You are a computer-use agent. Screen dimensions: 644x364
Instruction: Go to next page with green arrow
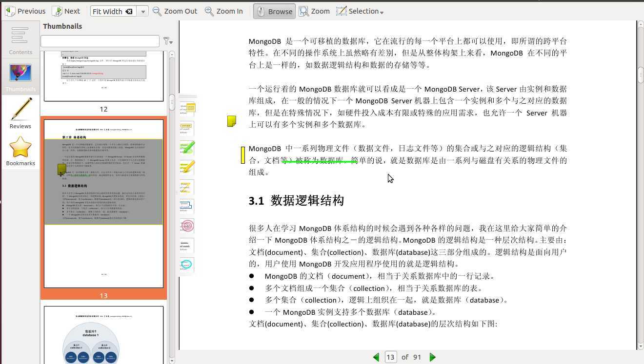tap(432, 357)
